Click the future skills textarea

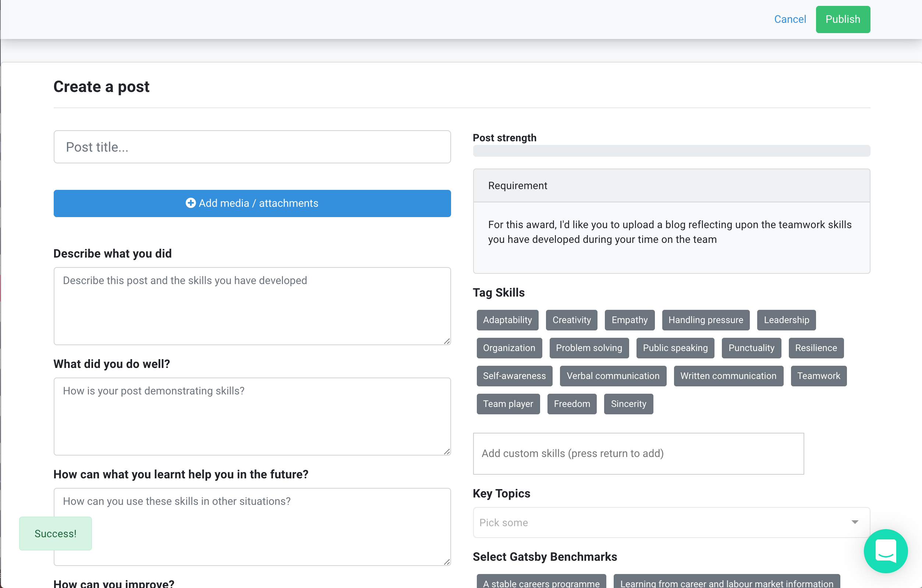252,527
